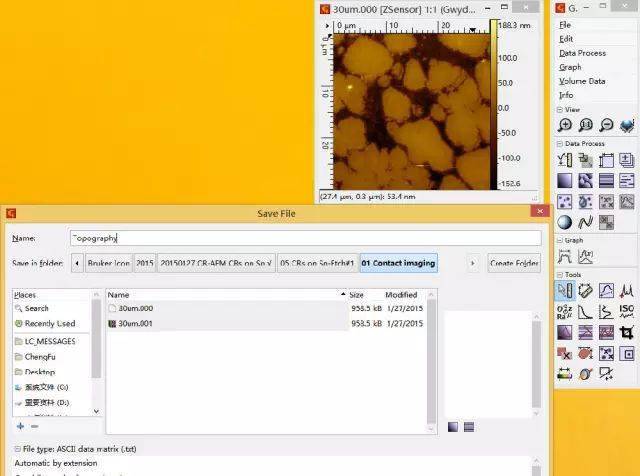Click the right arrow in folder path bar
640x476 pixels.
click(473, 263)
